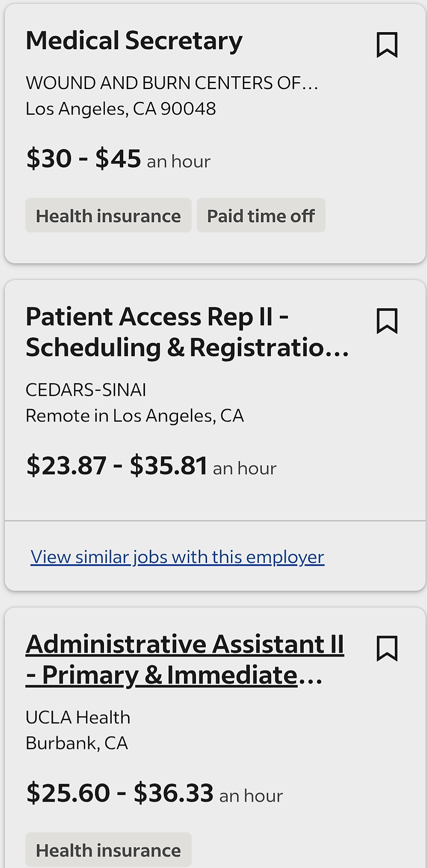Click the $25.60 - $36.33 hourly pay

154,793
